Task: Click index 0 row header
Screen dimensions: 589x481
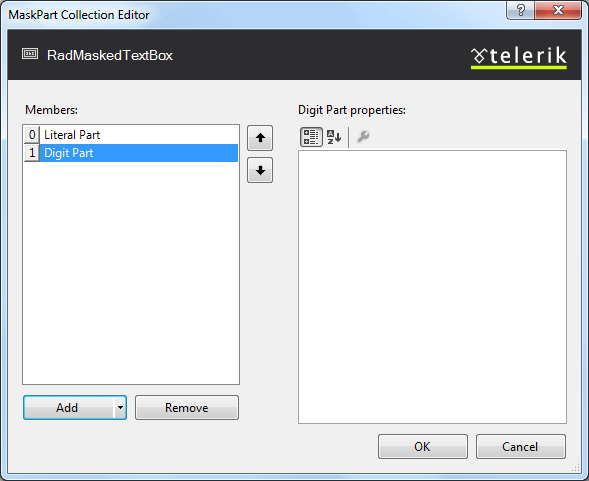Action: [32, 135]
